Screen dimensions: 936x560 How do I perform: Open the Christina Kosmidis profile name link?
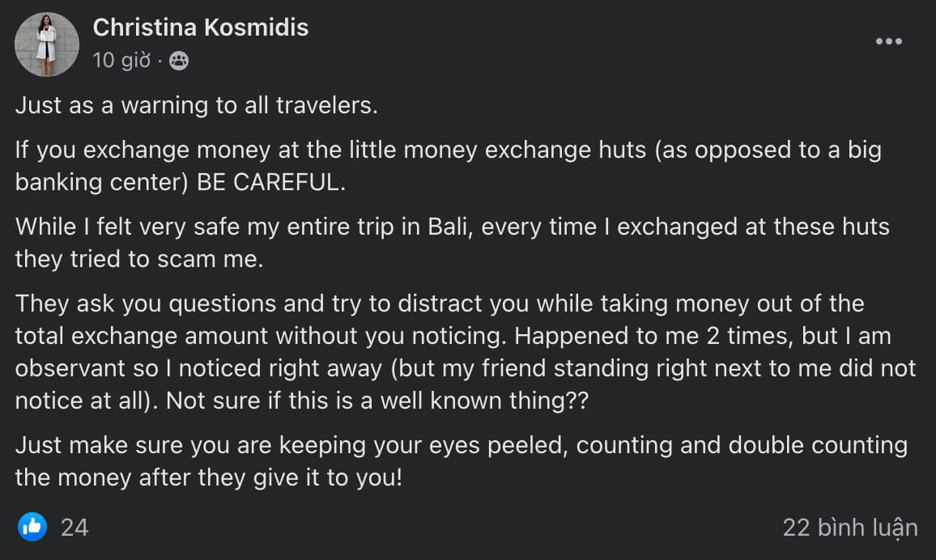point(200,28)
